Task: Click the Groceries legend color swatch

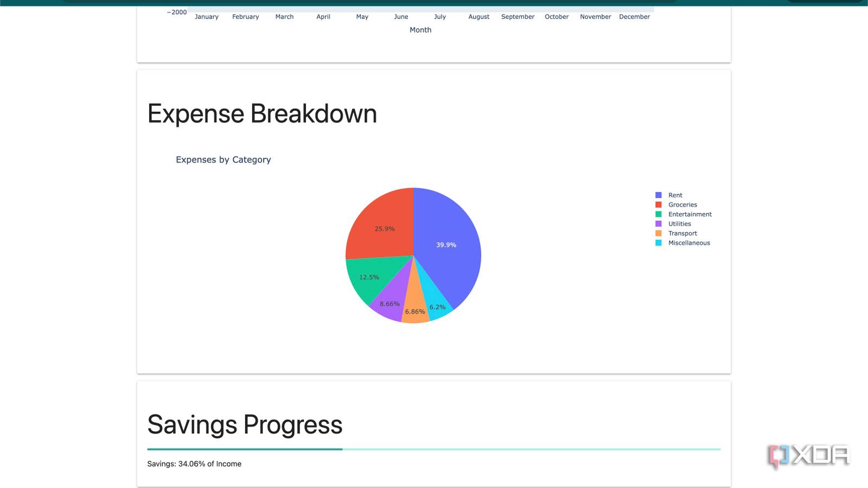Action: 659,204
